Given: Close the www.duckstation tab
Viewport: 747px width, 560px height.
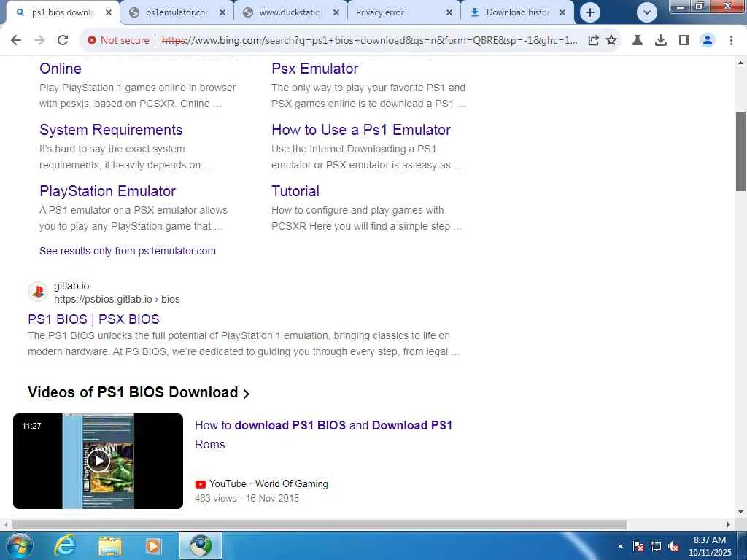Looking at the screenshot, I should tap(336, 12).
